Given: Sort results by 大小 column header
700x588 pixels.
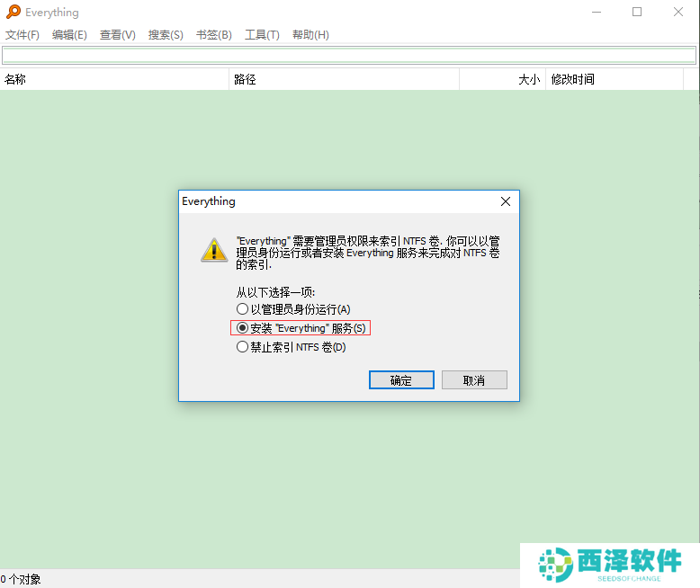Looking at the screenshot, I should (503, 79).
